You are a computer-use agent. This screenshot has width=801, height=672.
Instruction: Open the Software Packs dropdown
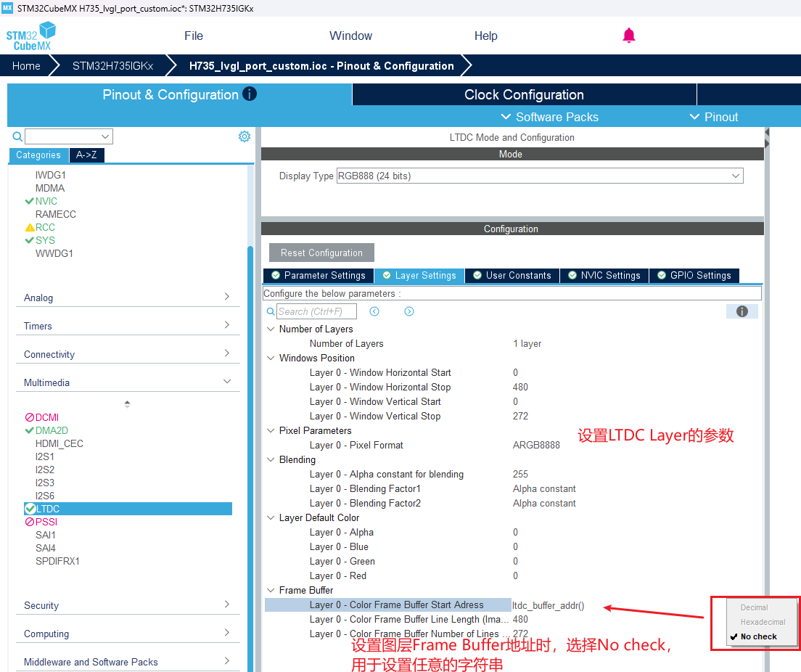(x=550, y=117)
